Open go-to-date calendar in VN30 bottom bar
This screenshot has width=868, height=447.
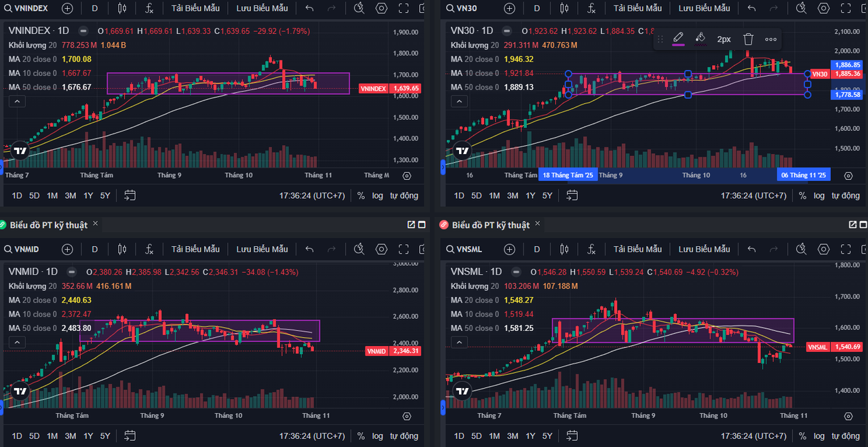572,195
